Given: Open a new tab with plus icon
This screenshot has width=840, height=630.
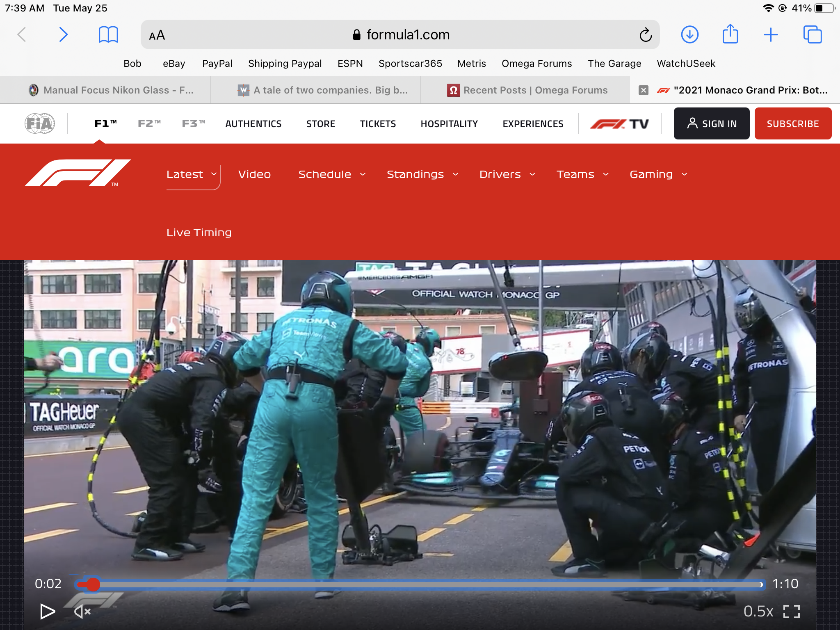Looking at the screenshot, I should pos(771,35).
